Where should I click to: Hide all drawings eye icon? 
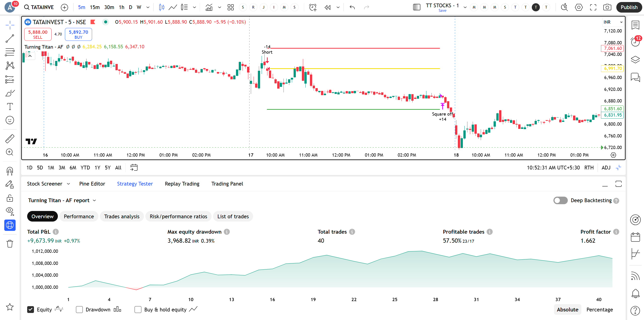10,211
